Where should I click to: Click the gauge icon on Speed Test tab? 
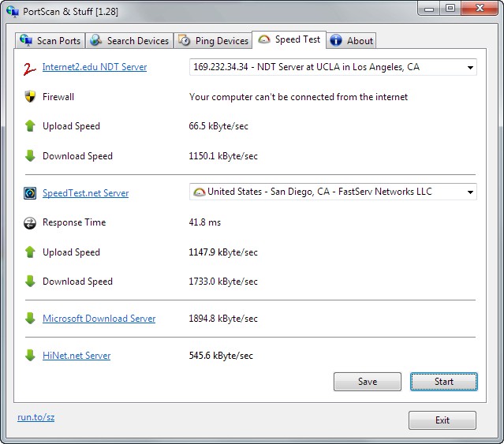[x=264, y=39]
